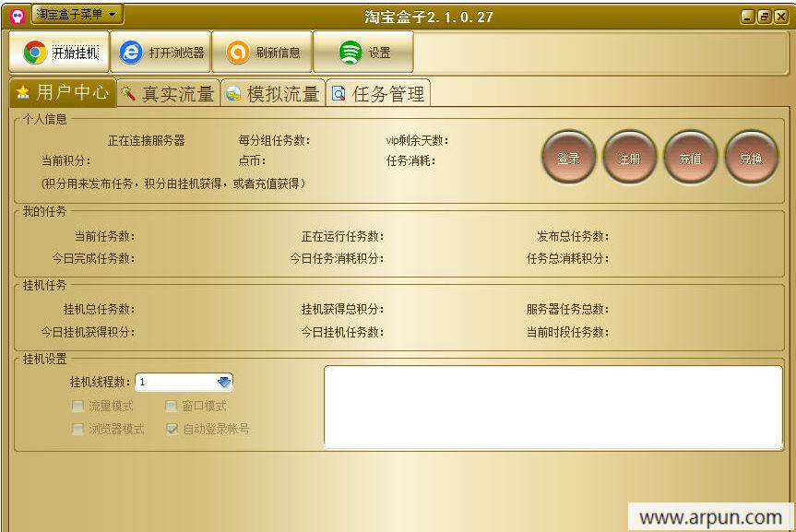Expand the 挂机线程数 thread count list
The height and width of the screenshot is (532, 796).
pyautogui.click(x=182, y=381)
